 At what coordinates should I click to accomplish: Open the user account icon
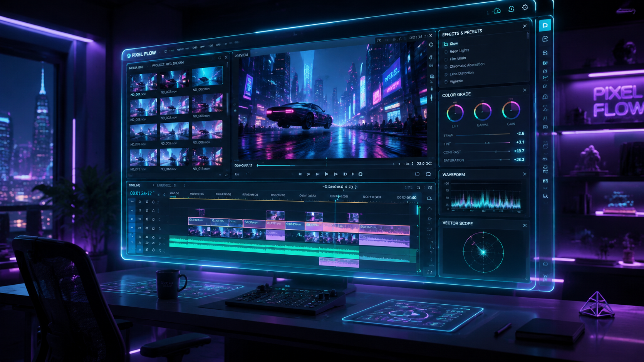511,9
